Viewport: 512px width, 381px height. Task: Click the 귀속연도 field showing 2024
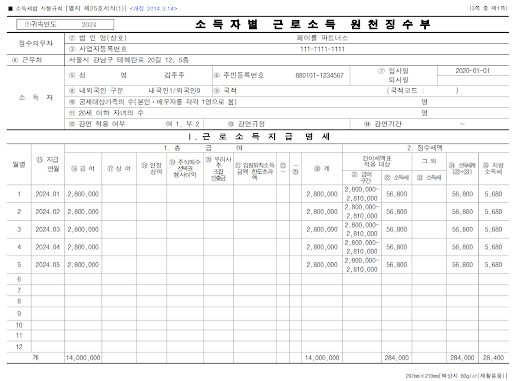click(x=65, y=24)
